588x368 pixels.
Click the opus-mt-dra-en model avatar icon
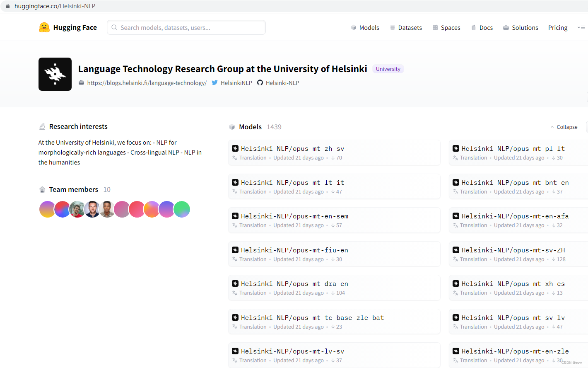[235, 283]
